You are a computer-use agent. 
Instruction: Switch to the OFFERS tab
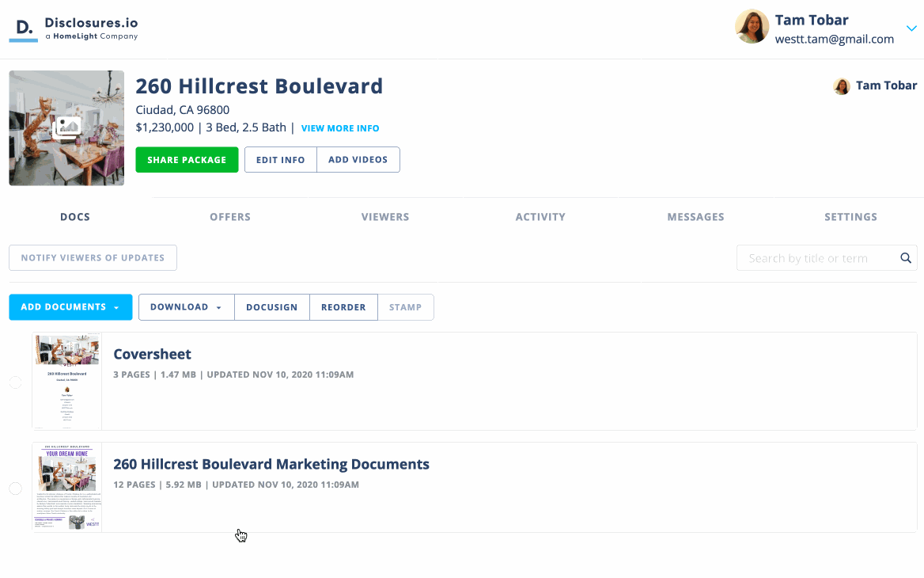pos(230,216)
